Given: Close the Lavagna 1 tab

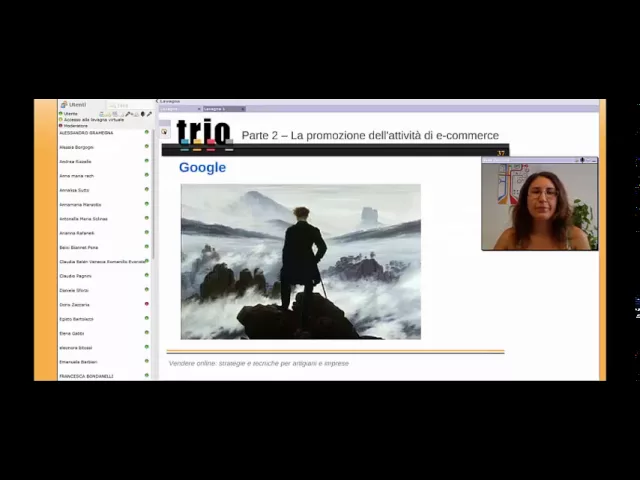Looking at the screenshot, I should click(x=242, y=109).
